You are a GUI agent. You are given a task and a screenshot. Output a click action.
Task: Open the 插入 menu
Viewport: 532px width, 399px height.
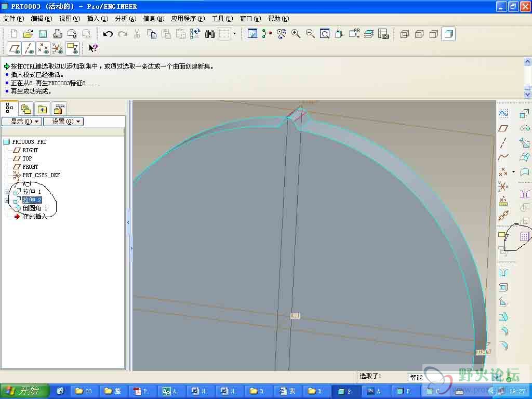[97, 19]
